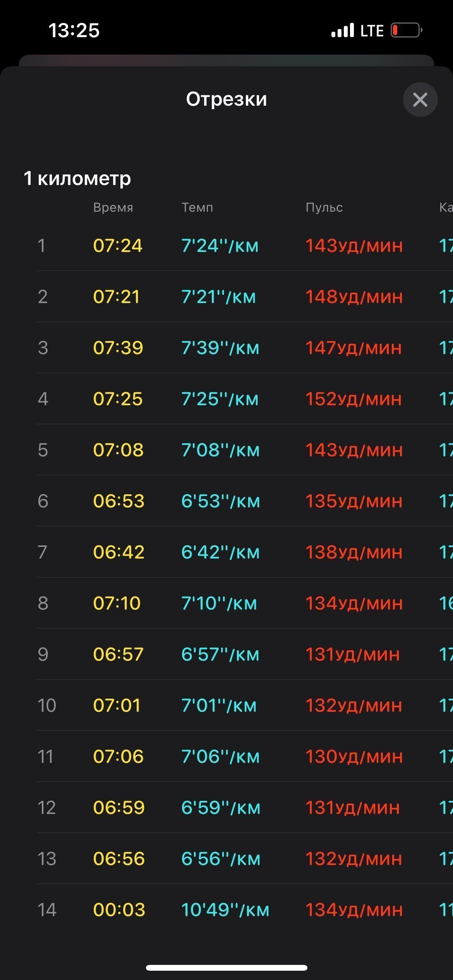Tap split 9 row number
Image resolution: width=453 pixels, height=980 pixels.
click(x=43, y=654)
